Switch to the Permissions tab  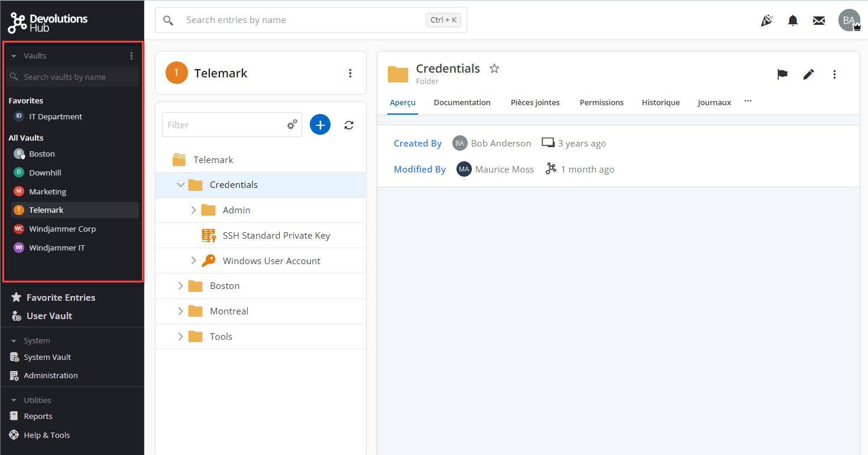[x=601, y=103]
